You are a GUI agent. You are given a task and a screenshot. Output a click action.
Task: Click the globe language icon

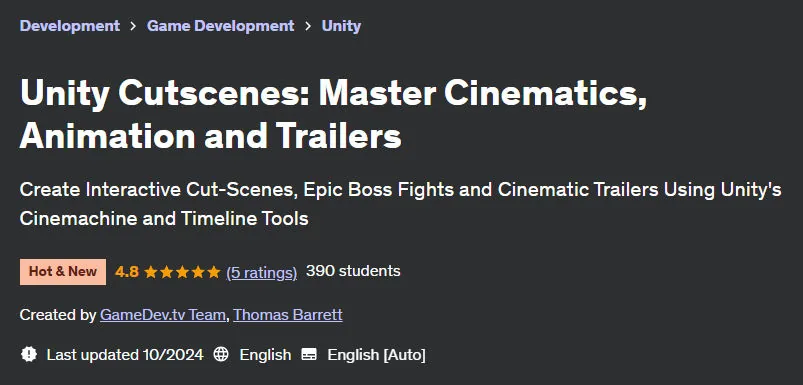221,354
